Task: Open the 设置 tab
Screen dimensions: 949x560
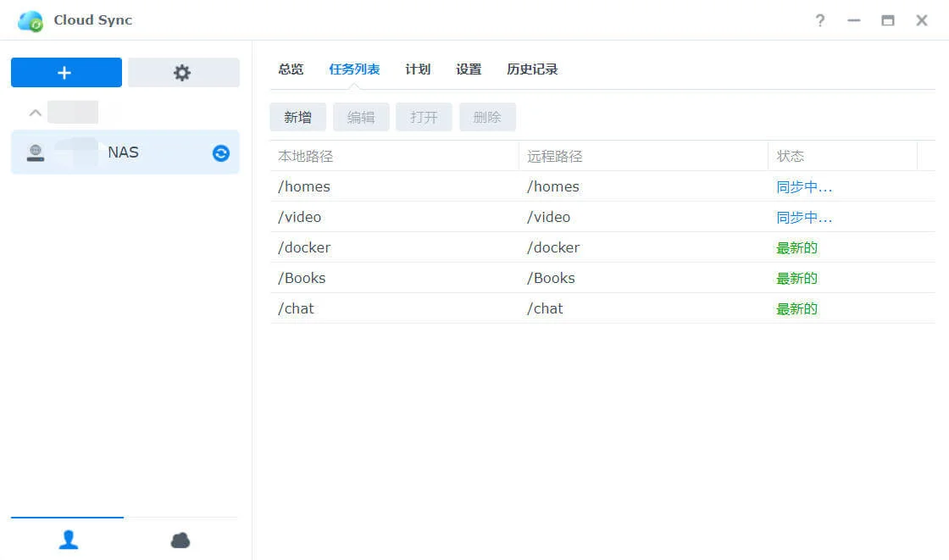Action: (469, 69)
